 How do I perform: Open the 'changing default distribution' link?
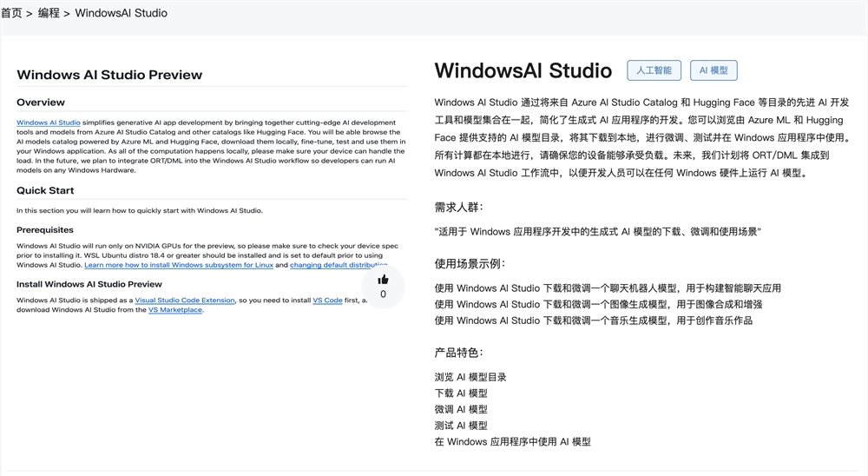(x=339, y=265)
